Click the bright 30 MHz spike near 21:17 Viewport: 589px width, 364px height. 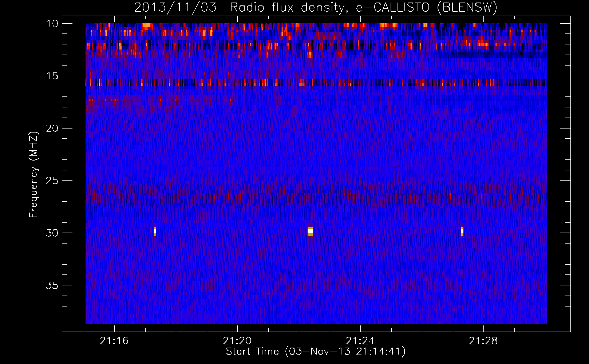pyautogui.click(x=155, y=232)
